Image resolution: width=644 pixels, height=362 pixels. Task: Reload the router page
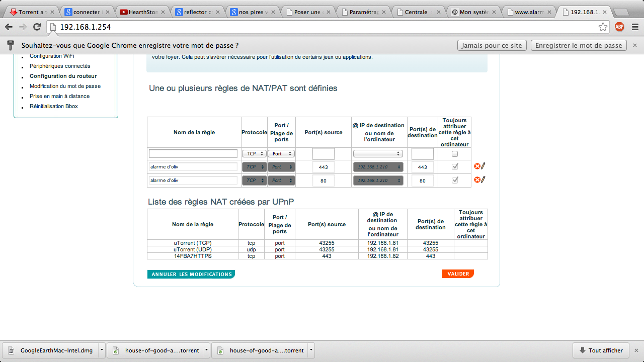click(37, 27)
